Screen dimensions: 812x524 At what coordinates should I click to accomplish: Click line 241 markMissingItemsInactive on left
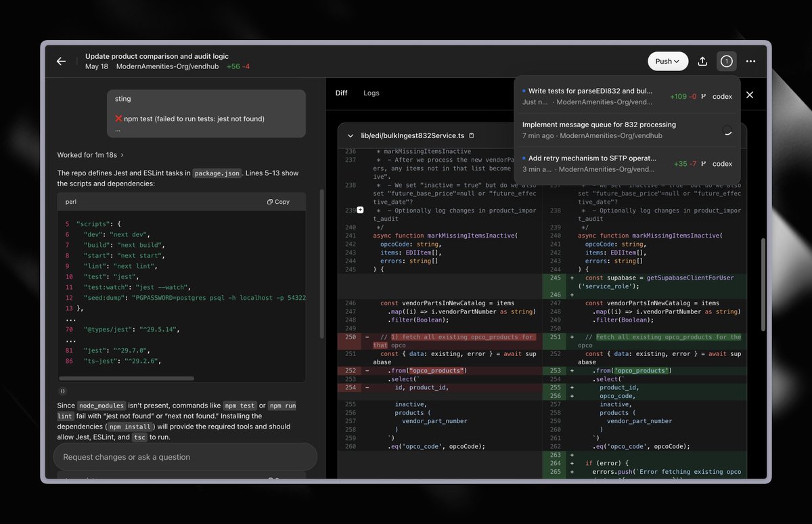coord(445,236)
